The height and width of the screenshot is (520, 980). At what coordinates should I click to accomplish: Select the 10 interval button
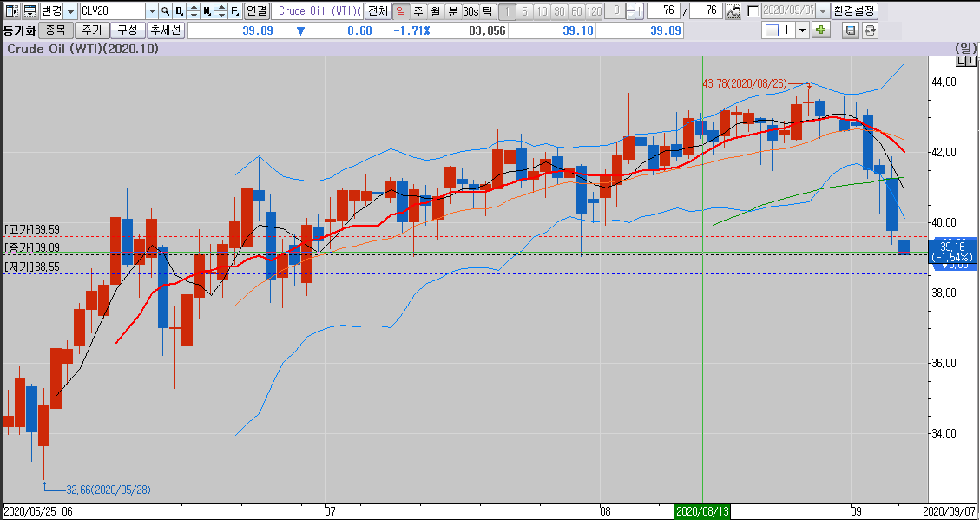(x=542, y=10)
